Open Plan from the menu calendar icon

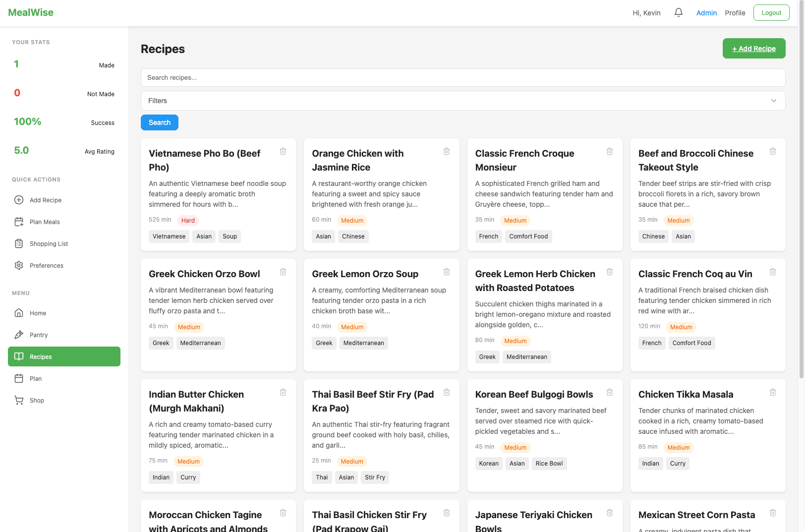18,378
